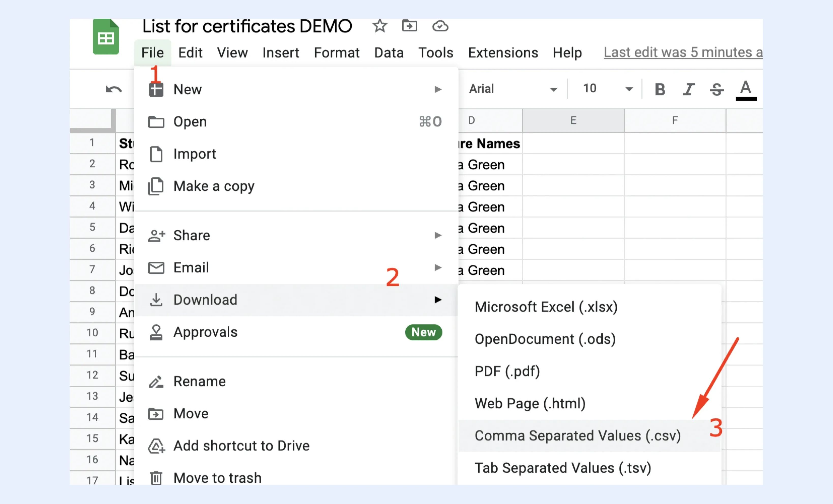Click the document title List for certificates DEMO
833x504 pixels.
[x=247, y=26]
